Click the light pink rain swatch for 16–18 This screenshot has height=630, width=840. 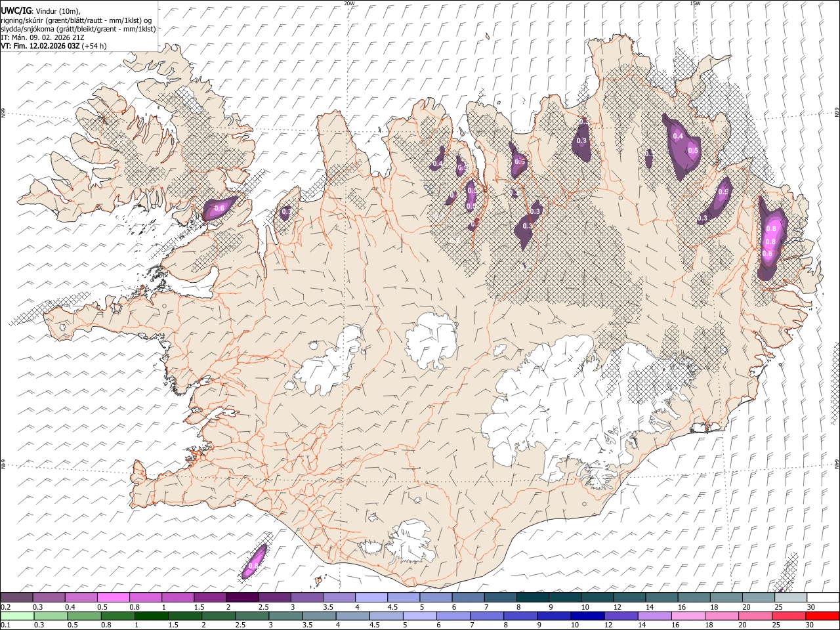pyautogui.click(x=687, y=616)
